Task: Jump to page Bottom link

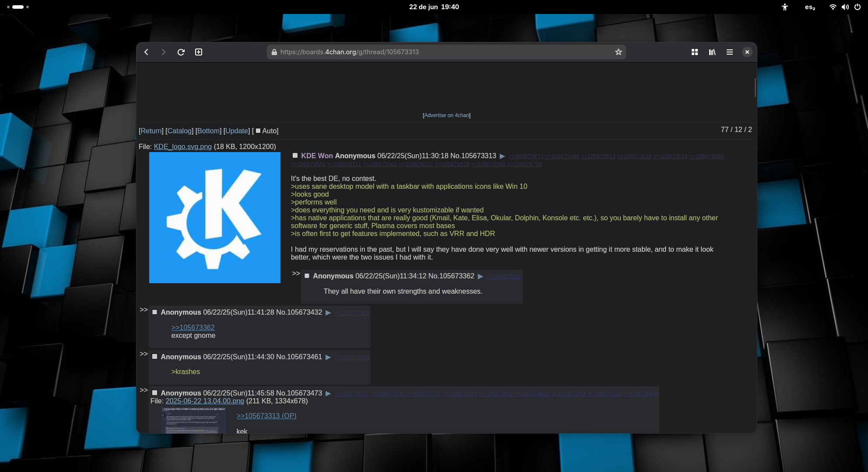Action: click(208, 131)
